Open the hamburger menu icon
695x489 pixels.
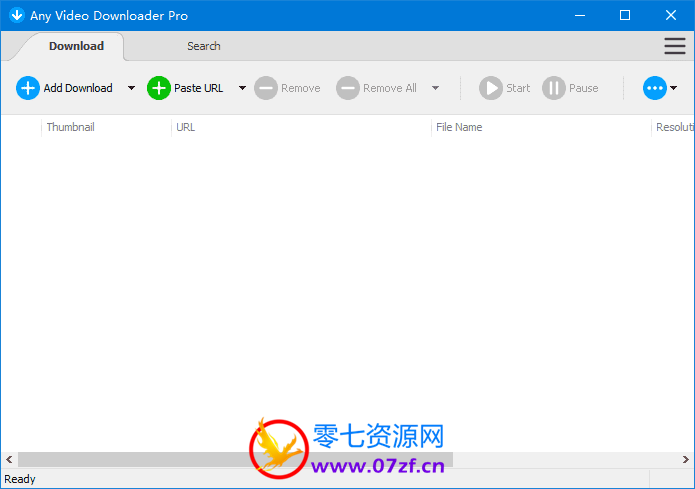(x=675, y=46)
